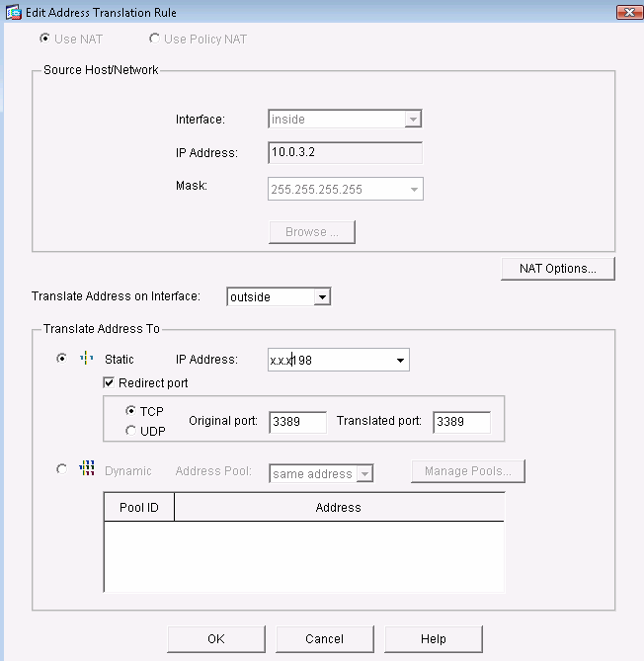Click the Browse ... button

pyautogui.click(x=312, y=232)
